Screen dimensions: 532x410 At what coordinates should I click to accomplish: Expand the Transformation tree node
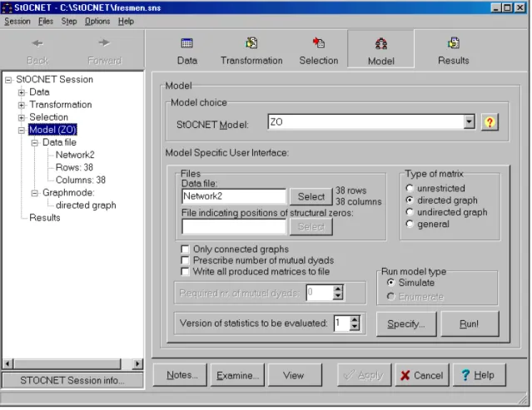click(22, 105)
